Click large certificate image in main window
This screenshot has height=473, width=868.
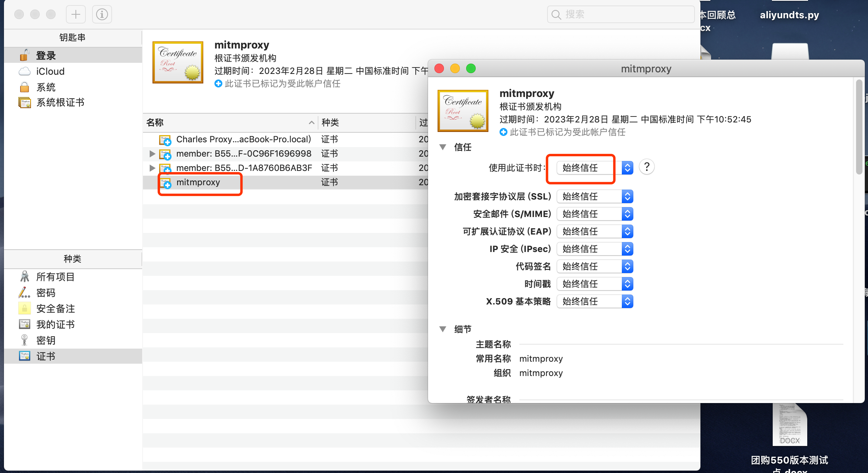coord(178,62)
